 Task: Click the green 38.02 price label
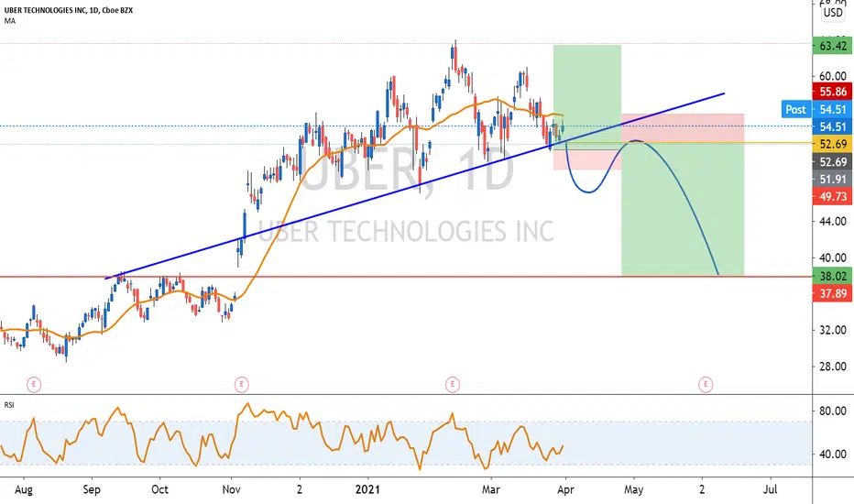click(833, 276)
